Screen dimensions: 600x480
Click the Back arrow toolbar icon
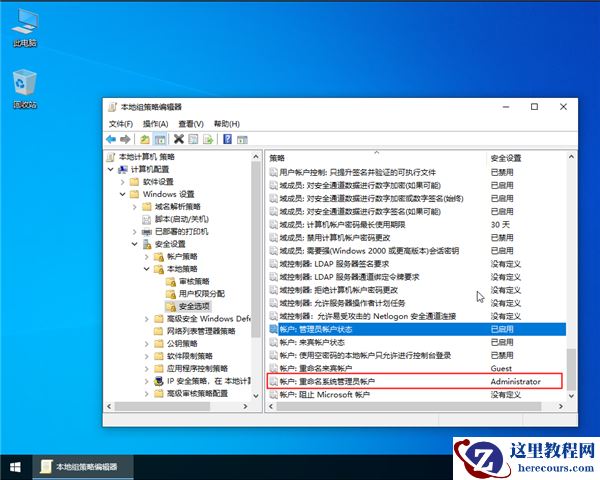(111, 139)
